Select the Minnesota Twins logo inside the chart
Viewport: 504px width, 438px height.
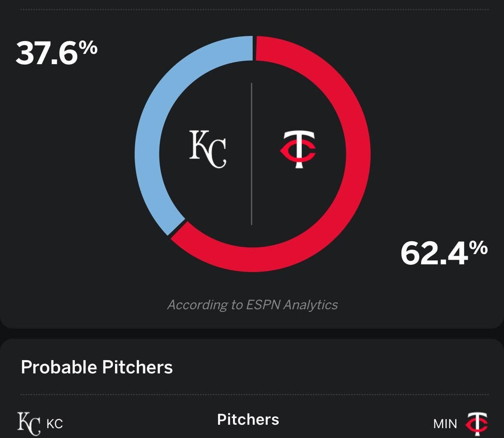297,148
